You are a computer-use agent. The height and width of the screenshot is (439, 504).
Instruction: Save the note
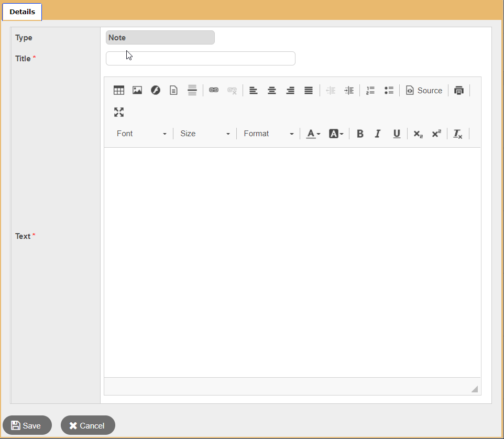27,425
